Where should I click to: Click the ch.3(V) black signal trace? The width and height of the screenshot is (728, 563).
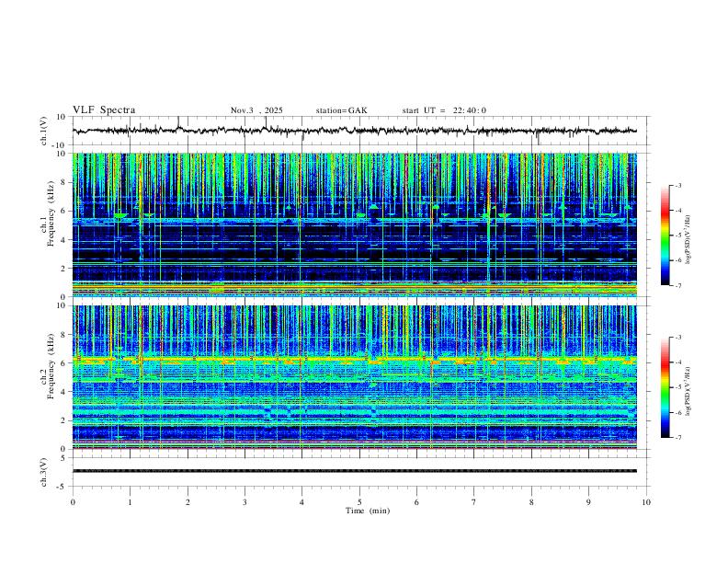coord(355,471)
